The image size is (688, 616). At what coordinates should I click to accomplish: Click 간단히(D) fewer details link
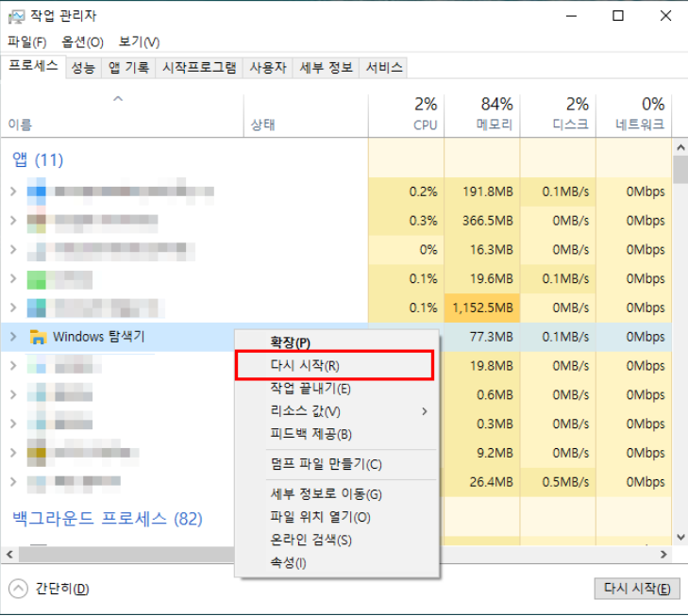click(62, 589)
